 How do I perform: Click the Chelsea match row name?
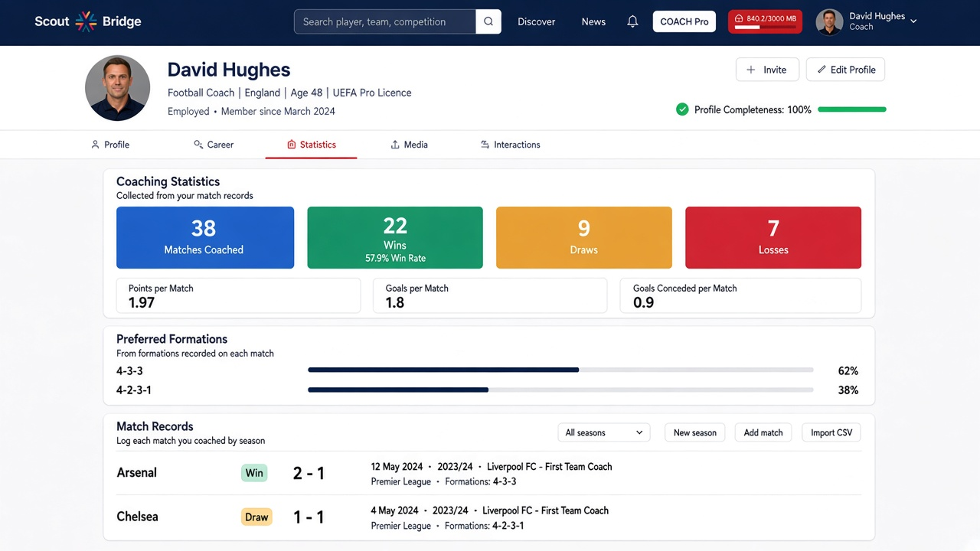click(x=138, y=517)
